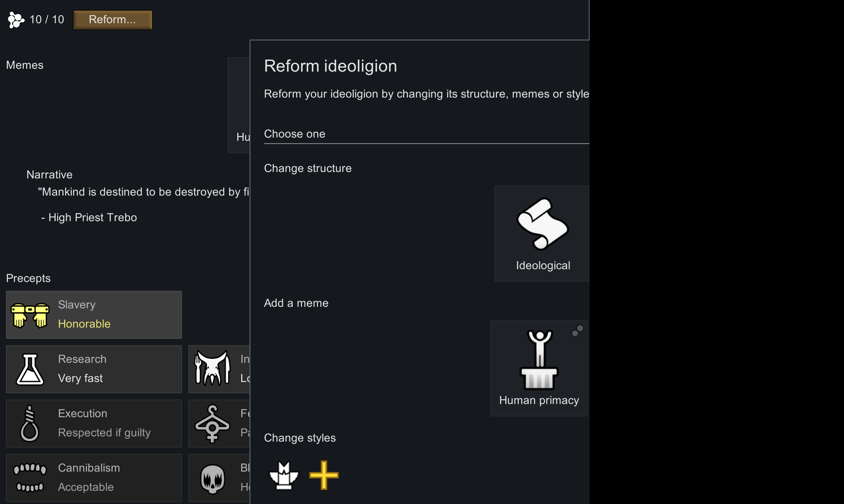This screenshot has width=844, height=504.
Task: Choose the Human primacy meme
Action: pyautogui.click(x=539, y=368)
